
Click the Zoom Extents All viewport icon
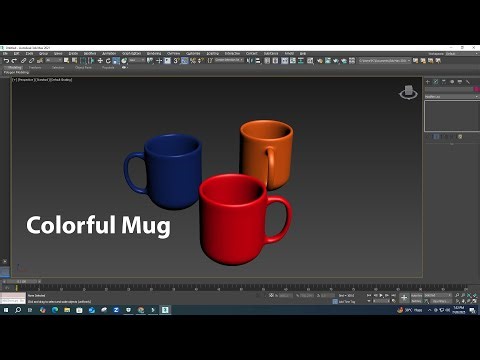click(x=475, y=295)
